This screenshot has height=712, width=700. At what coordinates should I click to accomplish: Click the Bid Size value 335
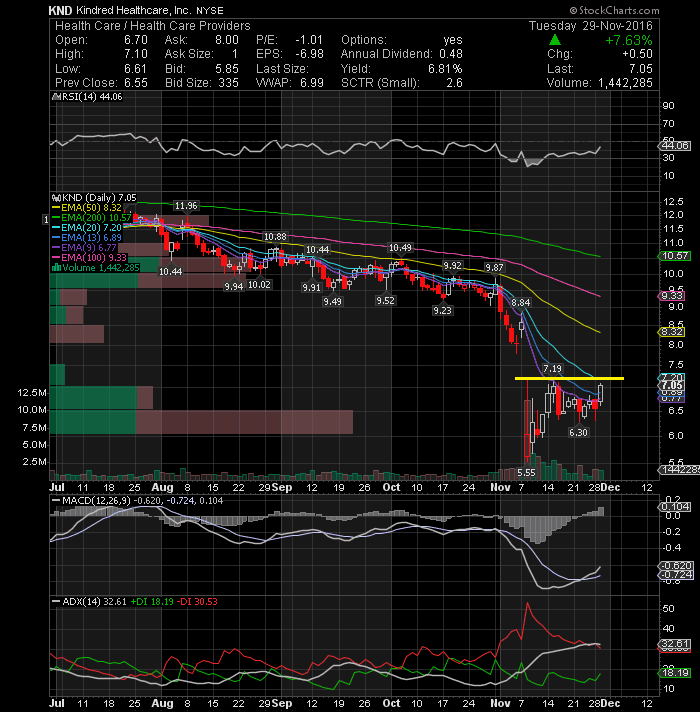[x=228, y=83]
